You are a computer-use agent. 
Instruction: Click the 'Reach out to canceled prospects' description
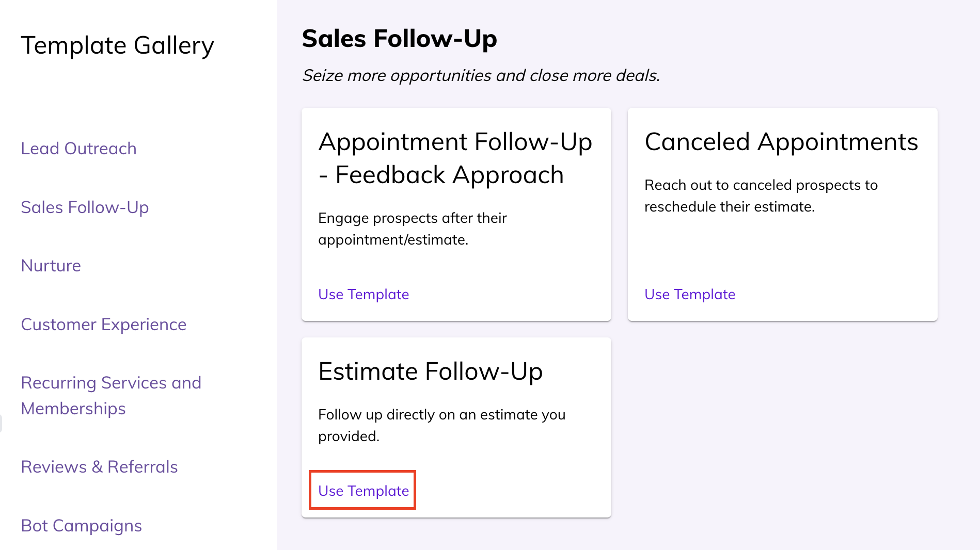[761, 196]
